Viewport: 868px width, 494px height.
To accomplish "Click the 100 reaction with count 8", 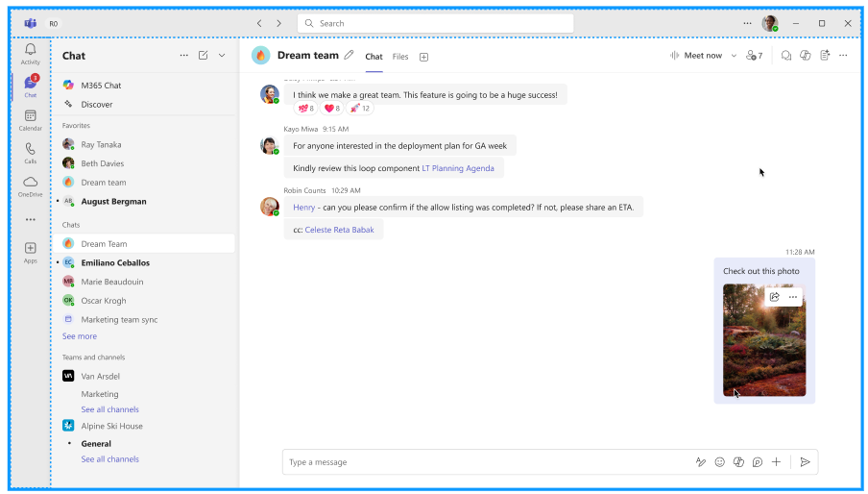I will (x=305, y=109).
